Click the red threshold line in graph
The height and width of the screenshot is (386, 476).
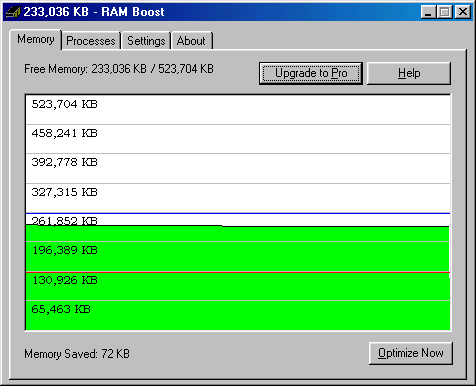[238, 273]
